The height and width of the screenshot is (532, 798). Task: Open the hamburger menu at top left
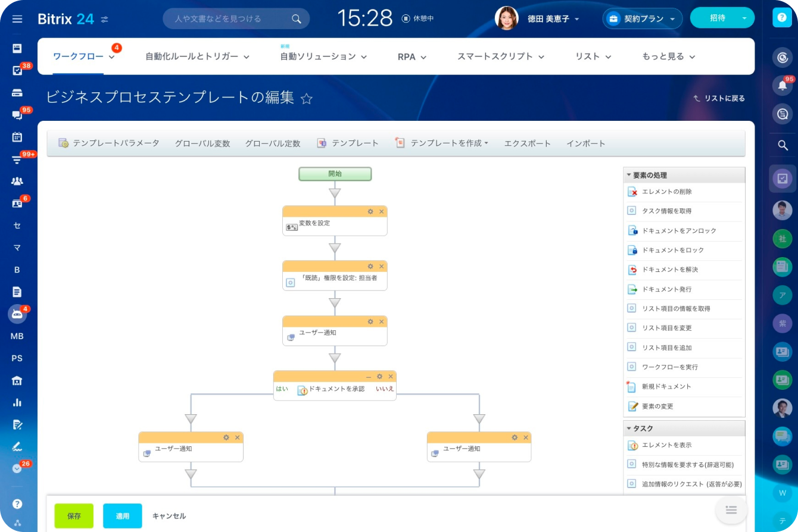[x=17, y=19]
